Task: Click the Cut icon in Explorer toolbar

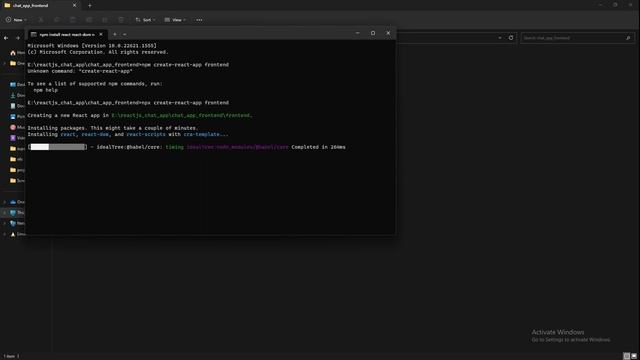Action: click(40, 20)
